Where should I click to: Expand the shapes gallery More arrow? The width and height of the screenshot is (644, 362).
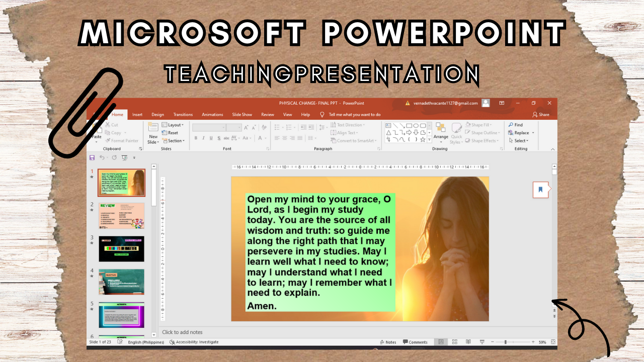point(429,140)
